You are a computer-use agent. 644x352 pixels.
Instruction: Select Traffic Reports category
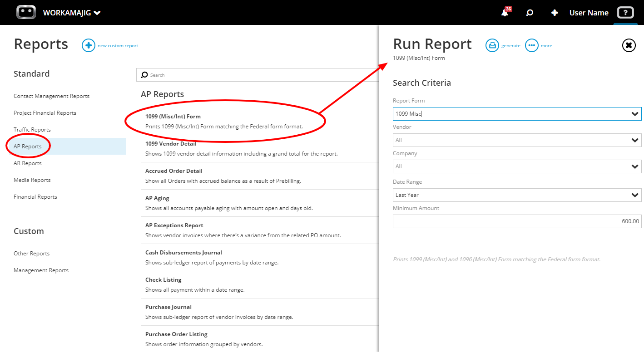pyautogui.click(x=32, y=130)
